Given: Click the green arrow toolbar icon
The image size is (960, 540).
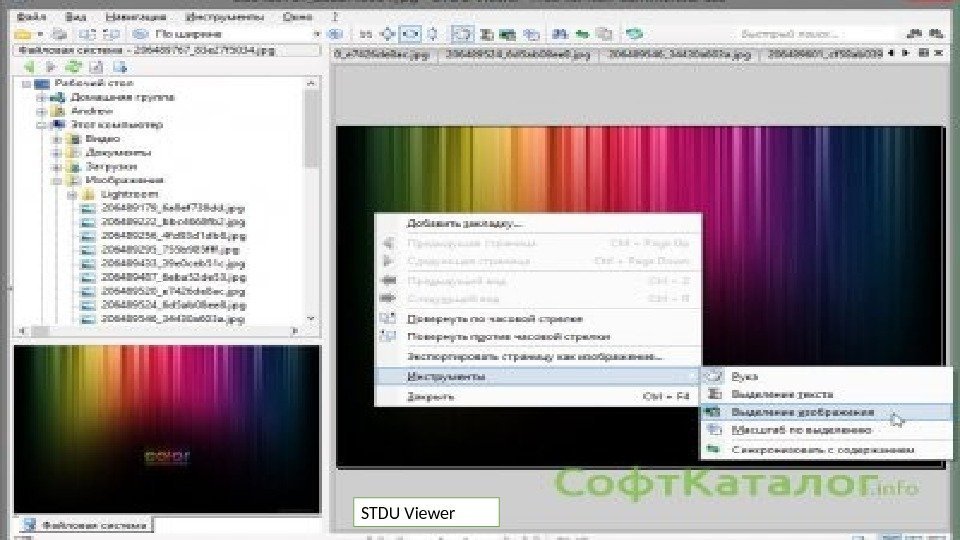Looking at the screenshot, I should 582,34.
